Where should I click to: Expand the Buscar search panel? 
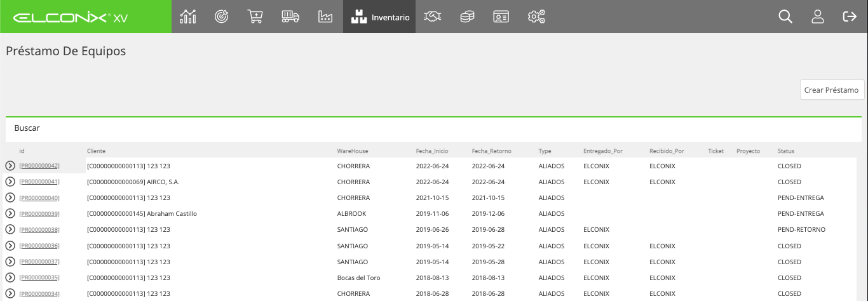434,128
